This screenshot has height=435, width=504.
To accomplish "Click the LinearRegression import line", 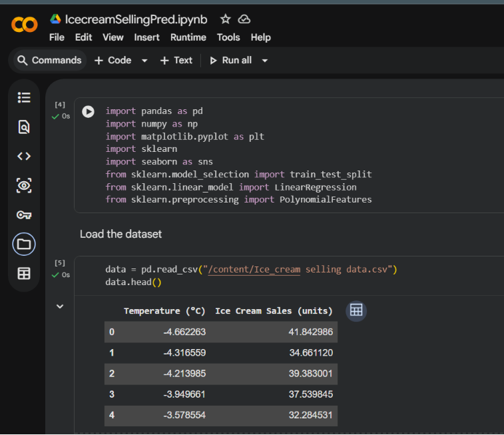I will click(x=231, y=187).
